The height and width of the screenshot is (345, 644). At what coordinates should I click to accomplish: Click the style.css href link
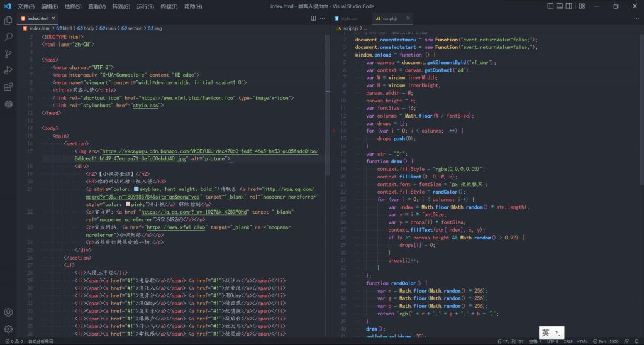[145, 106]
